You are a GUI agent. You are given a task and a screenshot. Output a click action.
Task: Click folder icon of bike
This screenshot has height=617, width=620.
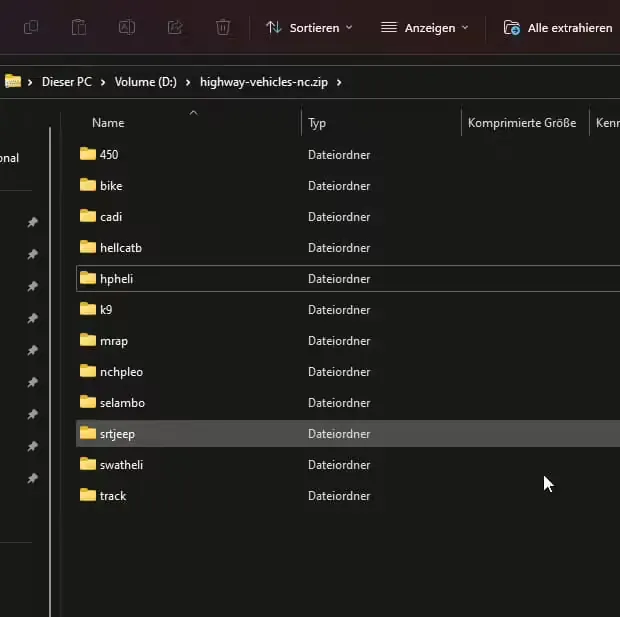(x=88, y=184)
